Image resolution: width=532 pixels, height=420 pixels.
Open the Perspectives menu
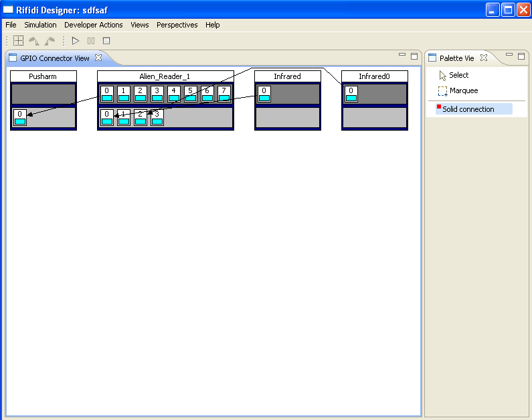coord(177,25)
